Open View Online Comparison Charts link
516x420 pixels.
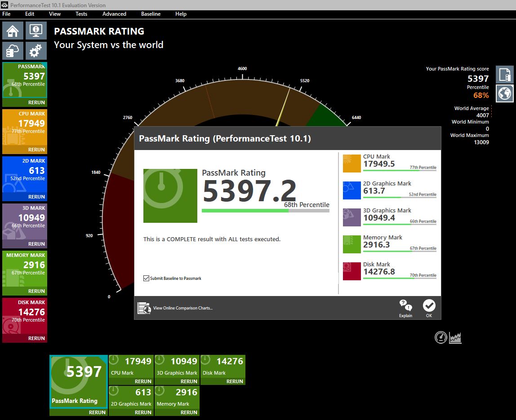pyautogui.click(x=182, y=308)
